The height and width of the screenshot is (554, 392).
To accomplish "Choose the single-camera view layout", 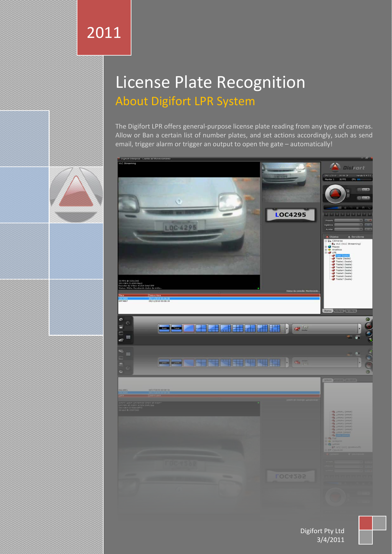I will 189,328.
